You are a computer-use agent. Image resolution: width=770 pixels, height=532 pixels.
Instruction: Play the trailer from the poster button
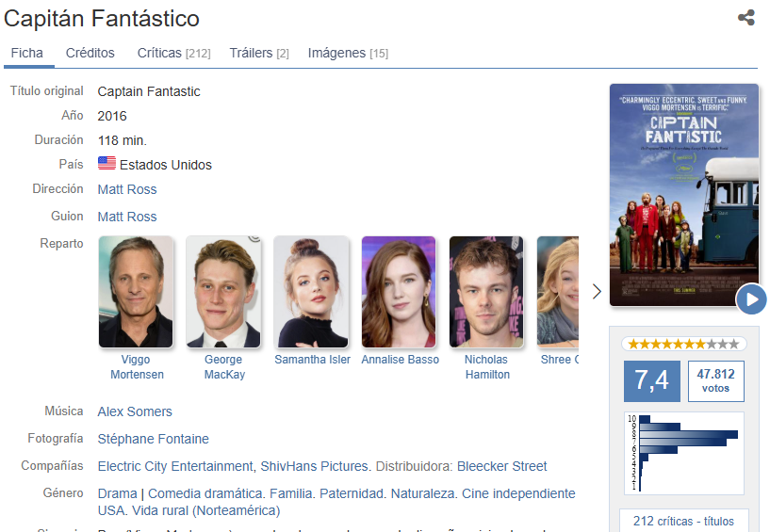751,299
